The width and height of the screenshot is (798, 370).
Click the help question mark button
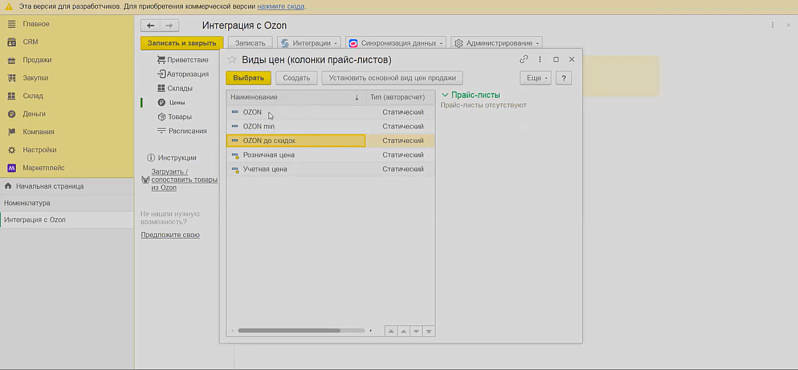click(x=563, y=78)
